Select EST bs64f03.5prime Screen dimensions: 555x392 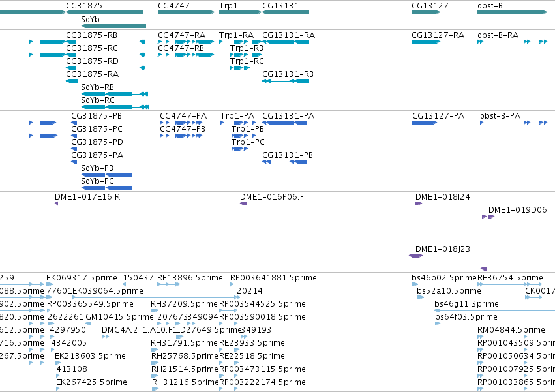point(495,324)
